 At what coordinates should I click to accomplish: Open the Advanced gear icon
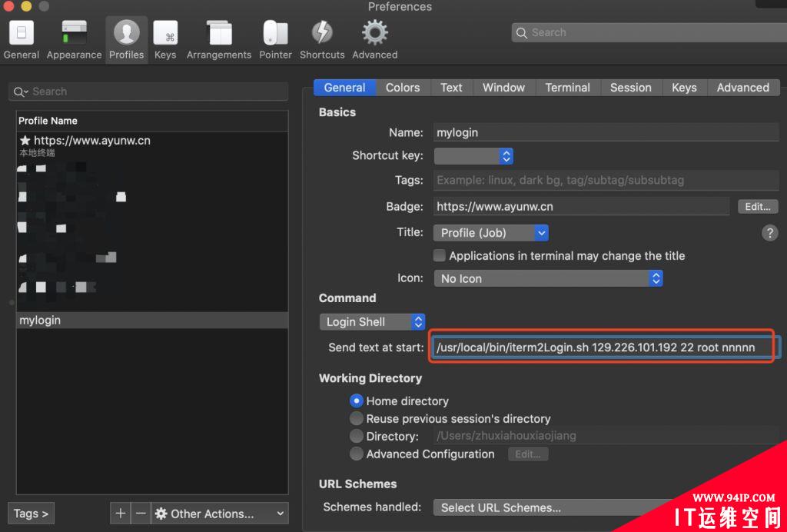click(x=375, y=33)
